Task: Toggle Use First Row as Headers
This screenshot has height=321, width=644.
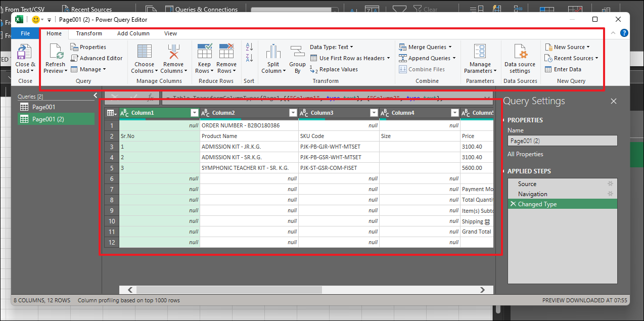Action: [x=350, y=58]
